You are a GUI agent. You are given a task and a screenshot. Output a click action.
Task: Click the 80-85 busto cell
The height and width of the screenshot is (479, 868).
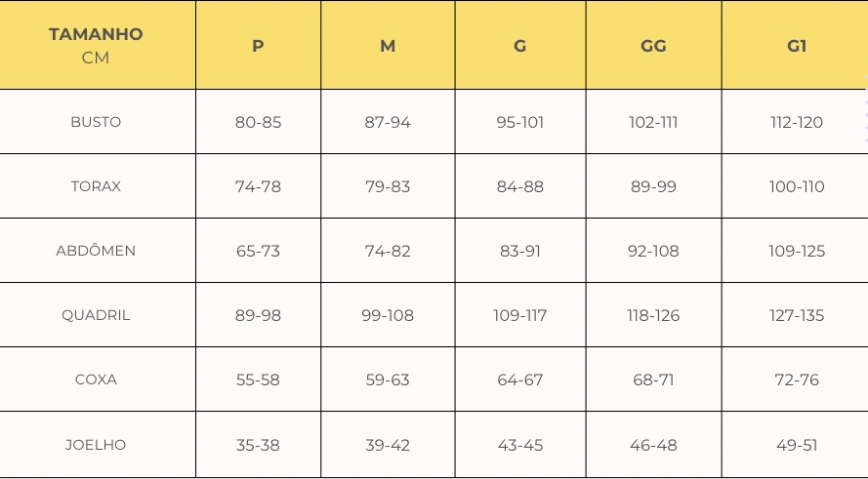[258, 122]
